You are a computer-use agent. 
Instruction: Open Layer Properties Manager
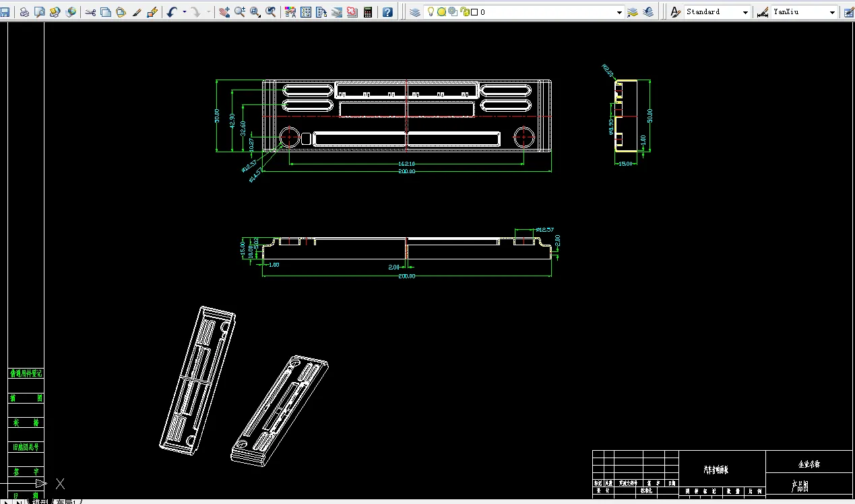414,12
